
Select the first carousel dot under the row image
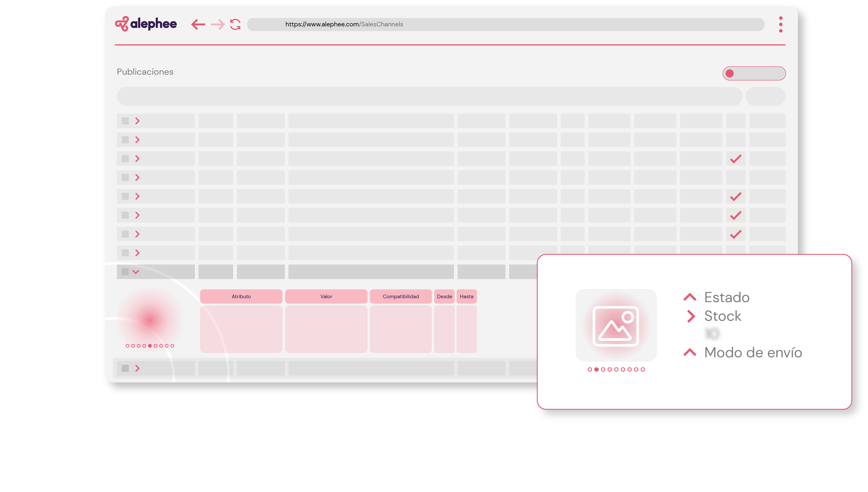(127, 346)
